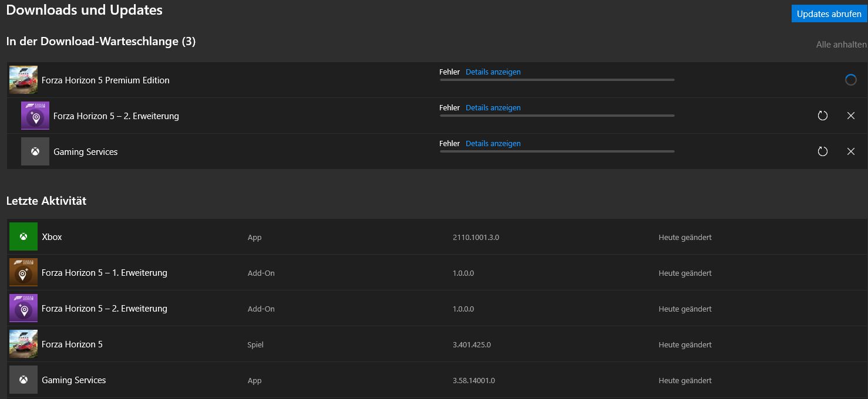Click the Forza Horizon 5 game icon
Screen dimensions: 868x399
click(23, 344)
